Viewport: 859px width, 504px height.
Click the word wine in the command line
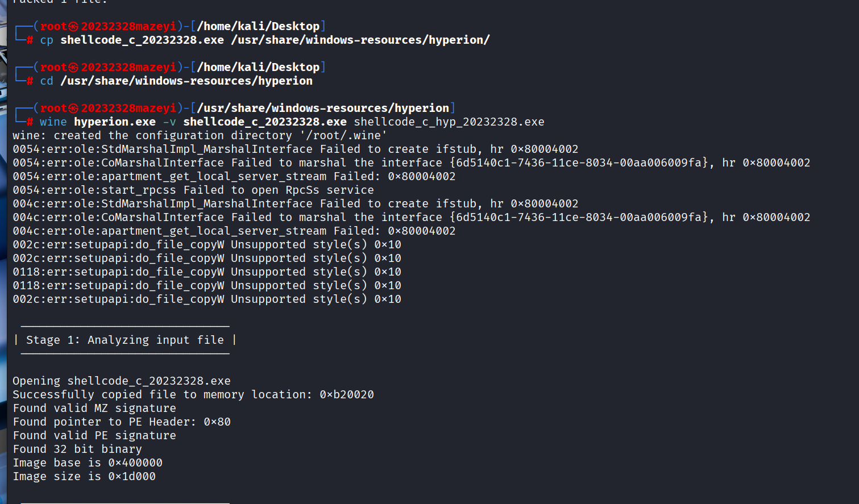point(53,122)
